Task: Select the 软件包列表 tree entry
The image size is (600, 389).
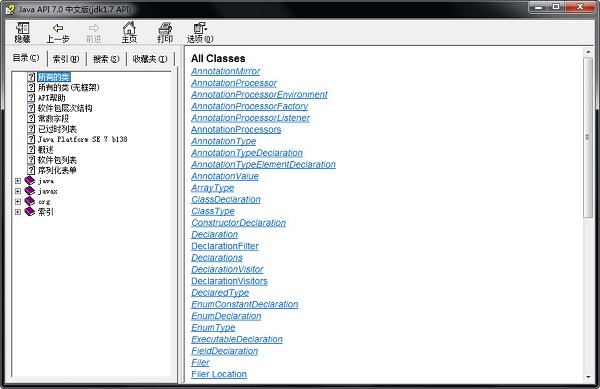Action: click(57, 160)
